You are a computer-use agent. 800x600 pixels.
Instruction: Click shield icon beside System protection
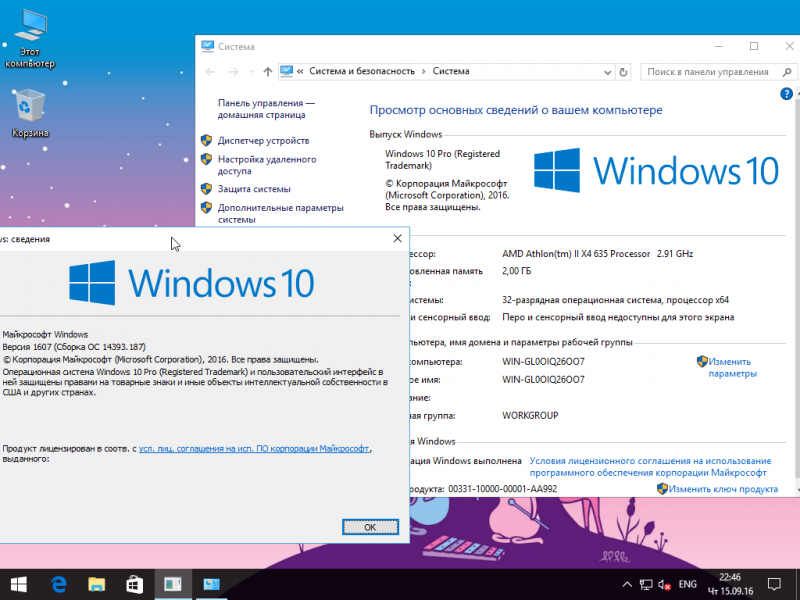click(x=206, y=189)
